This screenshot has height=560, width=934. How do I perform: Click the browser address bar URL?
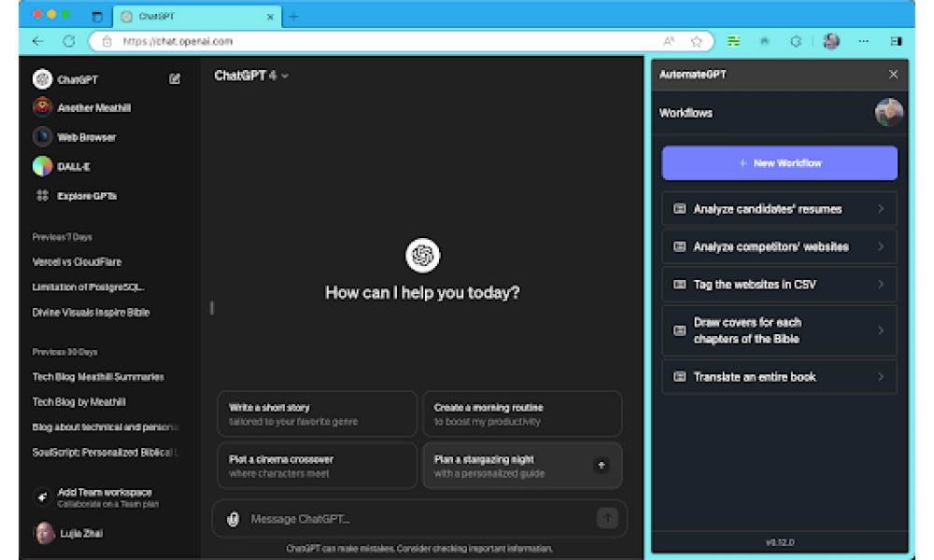coord(177,41)
